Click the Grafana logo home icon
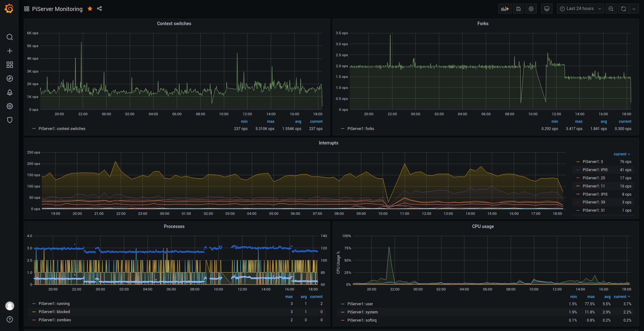The width and height of the screenshot is (644, 331). tap(9, 8)
